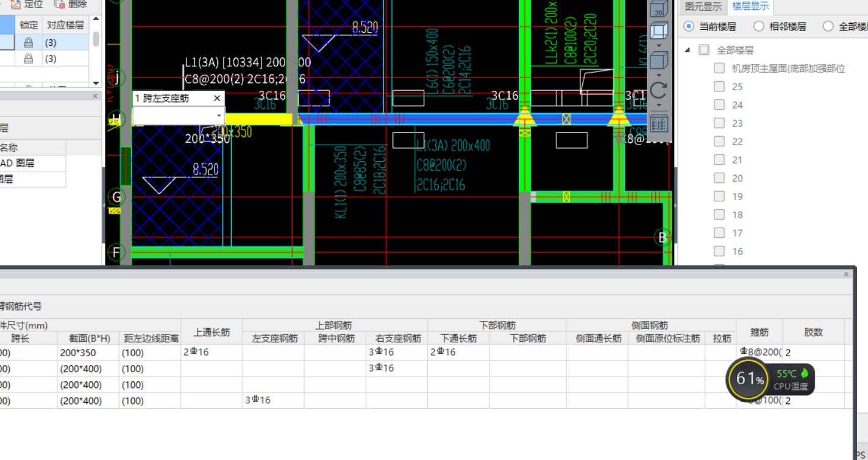This screenshot has width=868, height=460.
Task: Open the display settings checklist icon
Action: tap(658, 124)
